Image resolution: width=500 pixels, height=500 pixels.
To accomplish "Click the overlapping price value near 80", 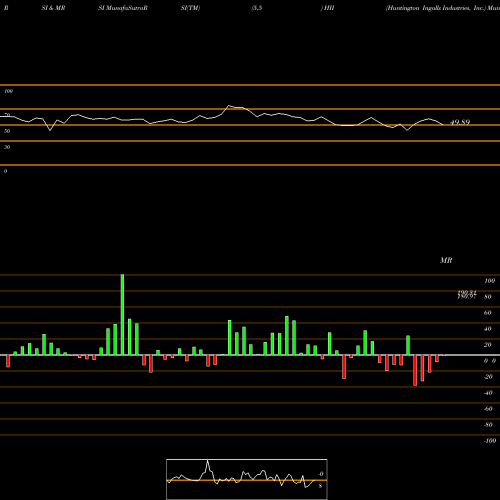I will click(x=467, y=294).
